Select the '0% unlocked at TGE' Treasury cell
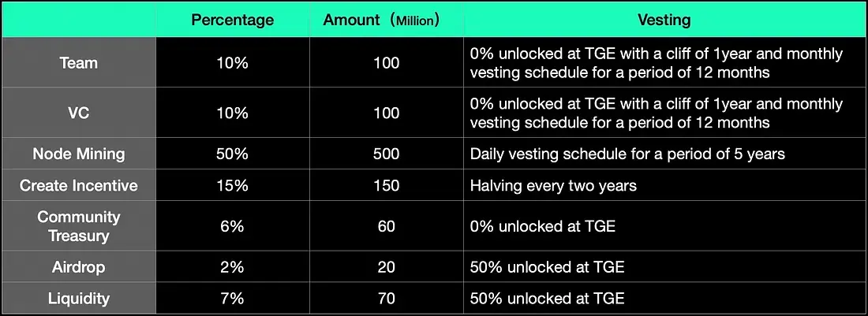Image resolution: width=868 pixels, height=316 pixels. click(542, 226)
